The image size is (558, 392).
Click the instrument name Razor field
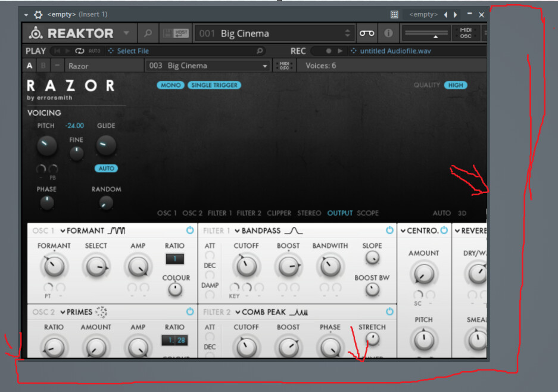point(104,66)
